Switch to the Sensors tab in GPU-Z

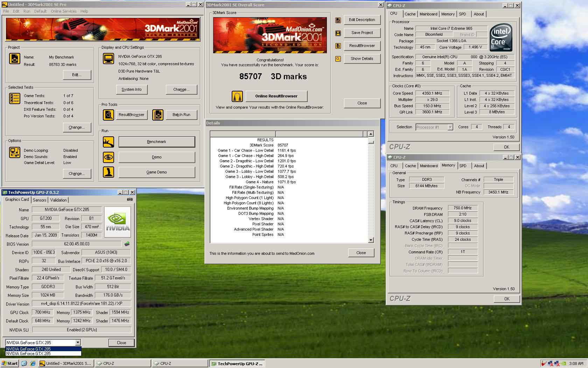click(x=40, y=200)
